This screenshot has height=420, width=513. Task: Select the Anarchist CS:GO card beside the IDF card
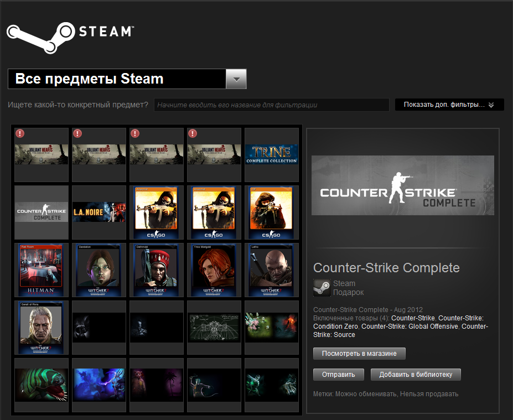click(214, 212)
